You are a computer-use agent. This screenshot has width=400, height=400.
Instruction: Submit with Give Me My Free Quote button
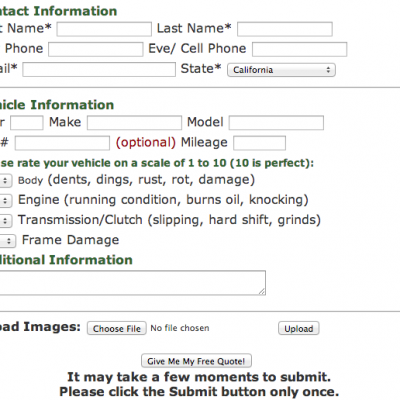click(196, 361)
